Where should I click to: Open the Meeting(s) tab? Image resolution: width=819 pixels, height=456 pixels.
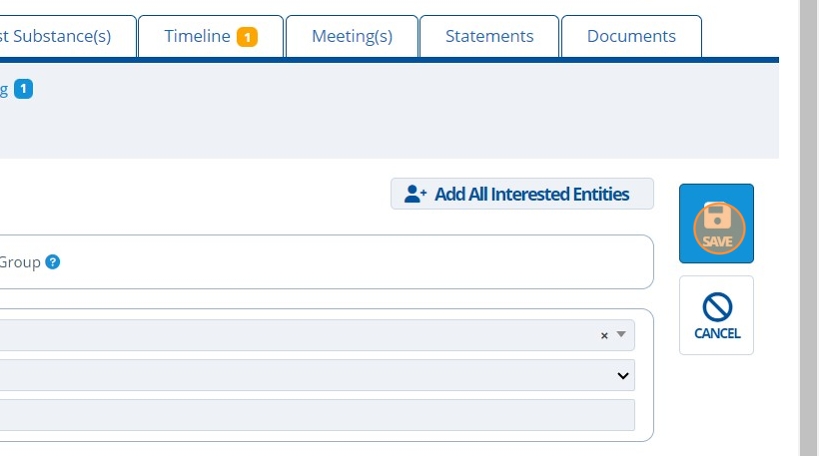(352, 37)
